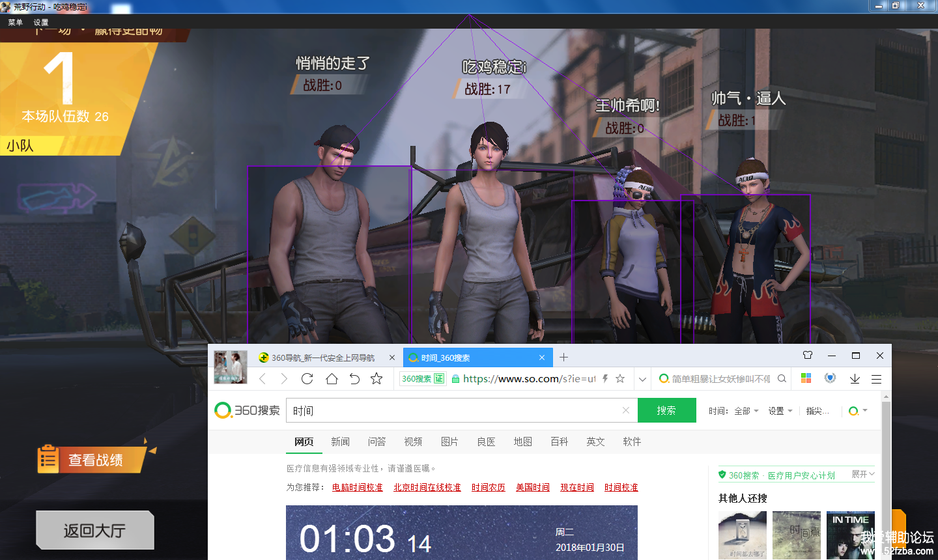Click the 查看战绩 clipboard icon
Screen dimensions: 938x560
[48, 458]
